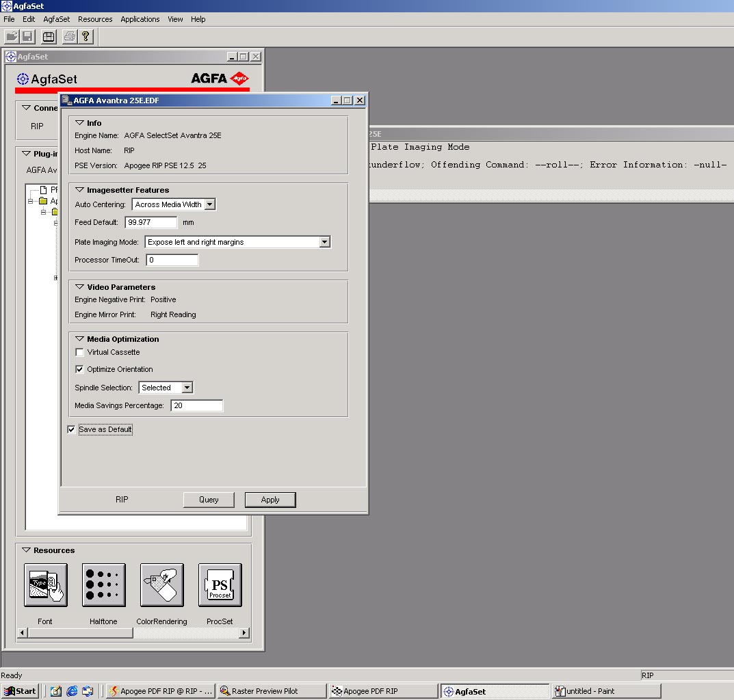
Task: Switch to untitled - Paint on taskbar
Action: 607,691
